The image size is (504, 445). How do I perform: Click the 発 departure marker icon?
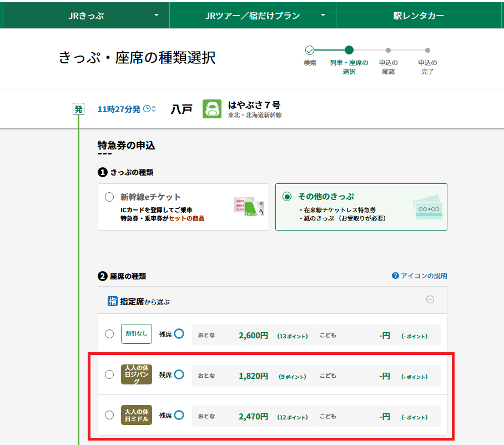[79, 109]
